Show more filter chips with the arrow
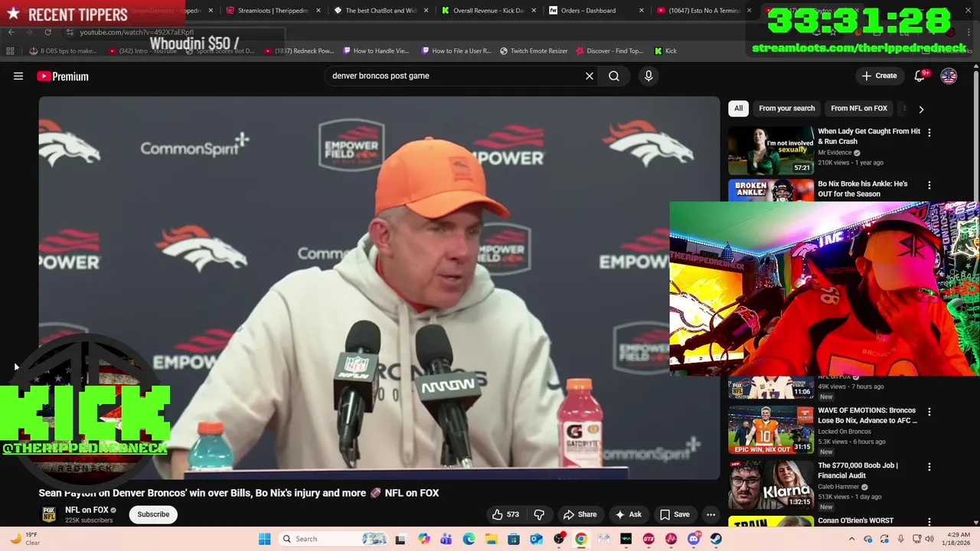The image size is (980, 551). (x=921, y=109)
